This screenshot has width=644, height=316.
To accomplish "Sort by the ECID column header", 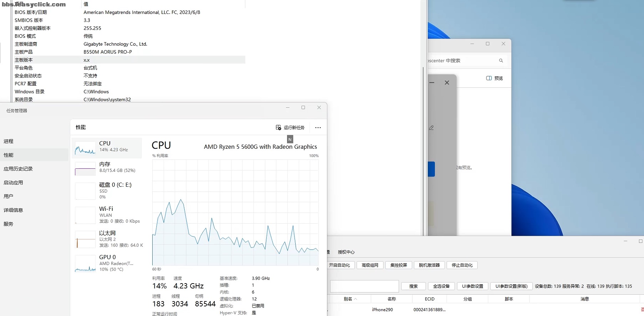I will coord(430,299).
